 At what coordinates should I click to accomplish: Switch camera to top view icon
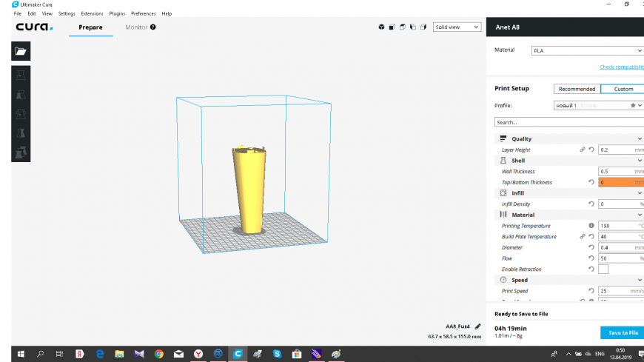tap(403, 27)
